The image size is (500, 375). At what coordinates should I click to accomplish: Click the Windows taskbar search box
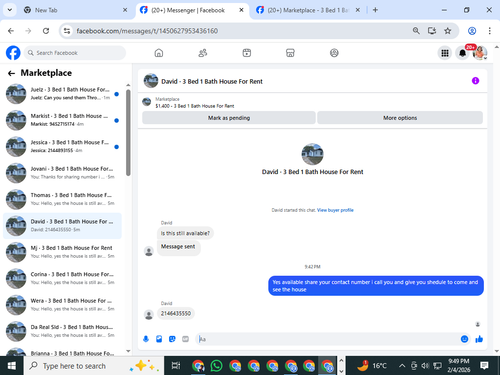tap(94, 366)
